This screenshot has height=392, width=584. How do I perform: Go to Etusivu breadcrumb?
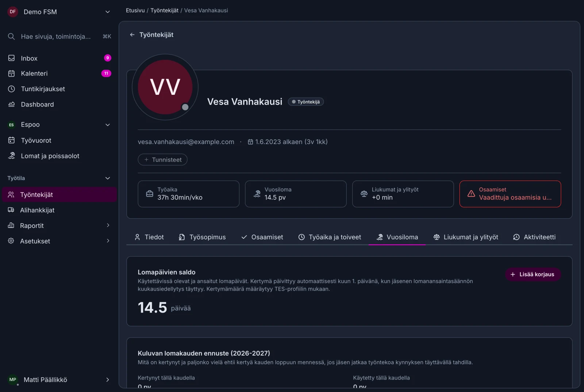tap(135, 11)
